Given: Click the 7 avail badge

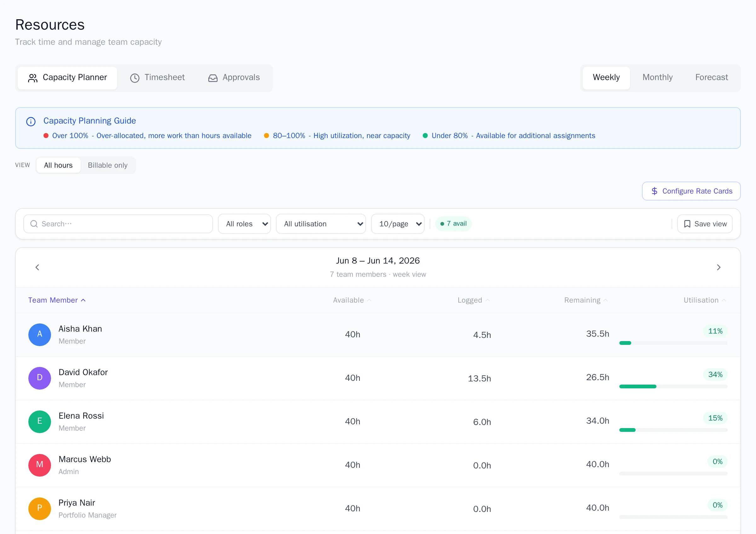Looking at the screenshot, I should pos(453,224).
